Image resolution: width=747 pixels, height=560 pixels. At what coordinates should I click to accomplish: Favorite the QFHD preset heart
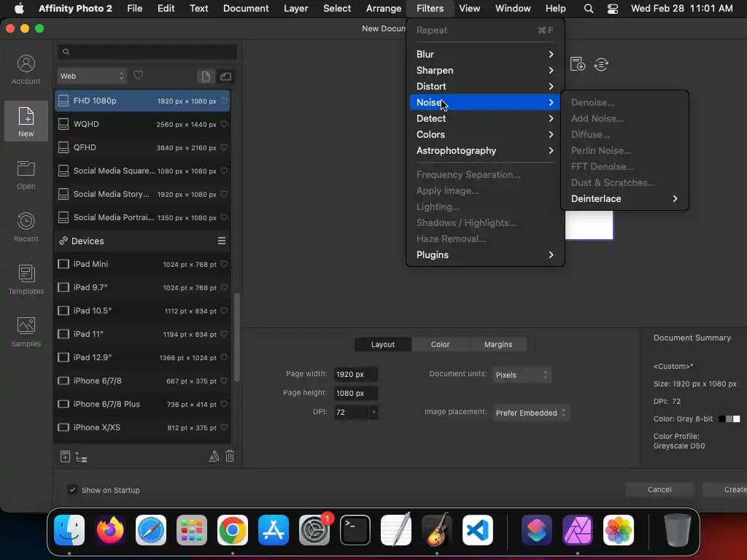224,147
